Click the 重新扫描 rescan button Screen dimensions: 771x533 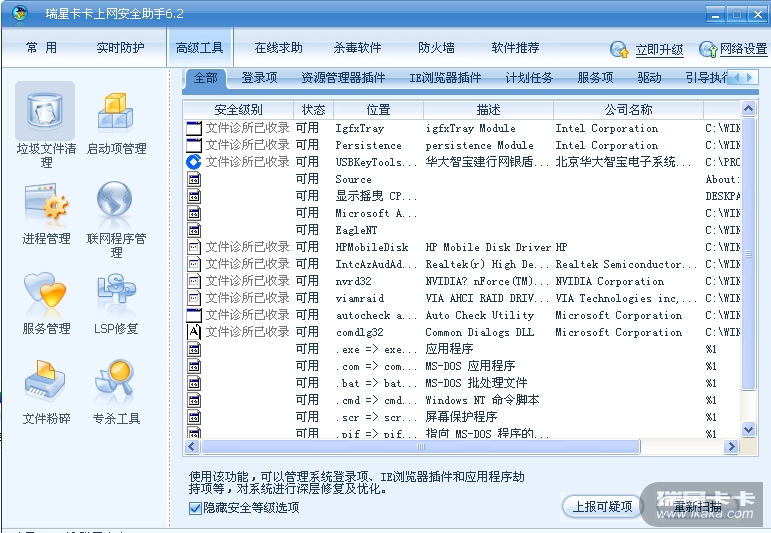pyautogui.click(x=697, y=506)
